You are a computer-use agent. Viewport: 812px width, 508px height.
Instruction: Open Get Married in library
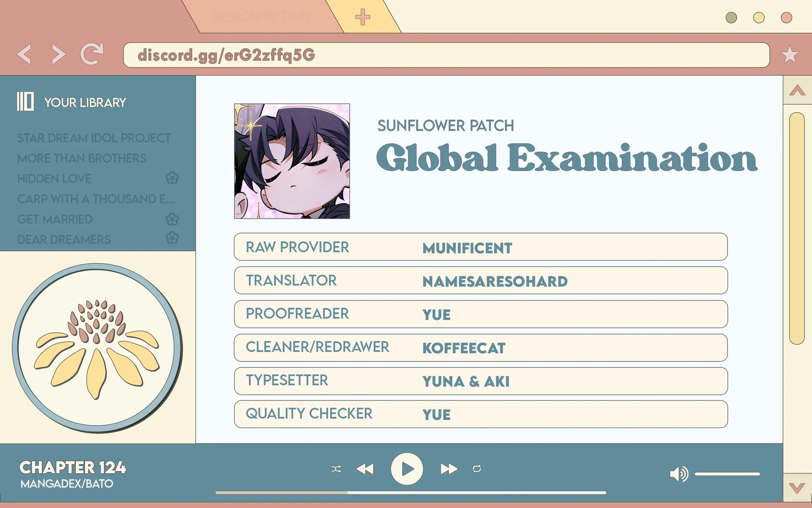tap(55, 219)
